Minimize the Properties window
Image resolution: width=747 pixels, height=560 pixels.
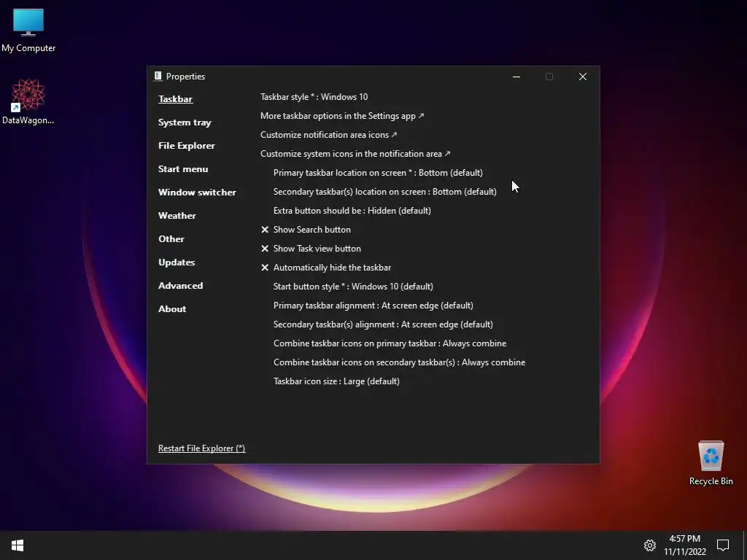click(x=516, y=77)
